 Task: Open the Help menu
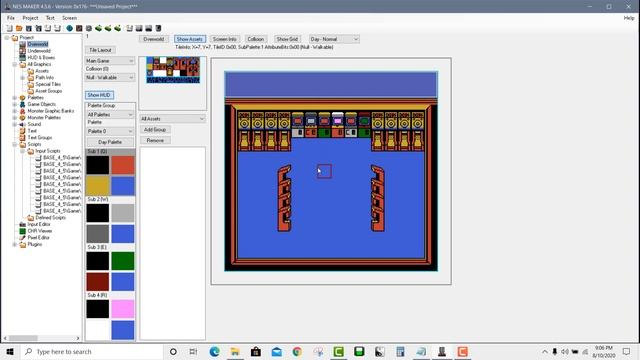click(629, 18)
